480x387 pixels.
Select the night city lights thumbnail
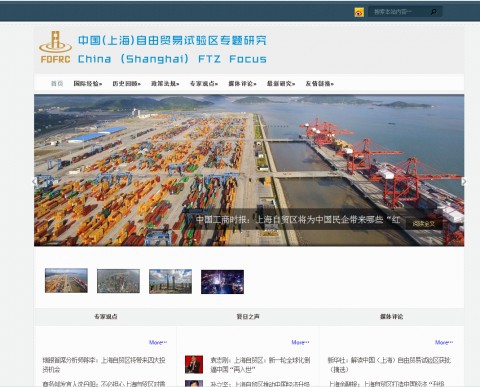(x=222, y=282)
